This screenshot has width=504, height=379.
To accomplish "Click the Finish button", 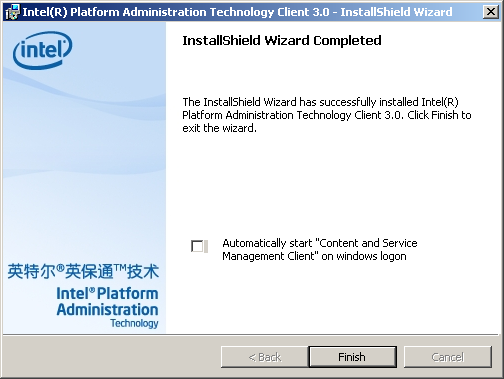I will click(352, 357).
